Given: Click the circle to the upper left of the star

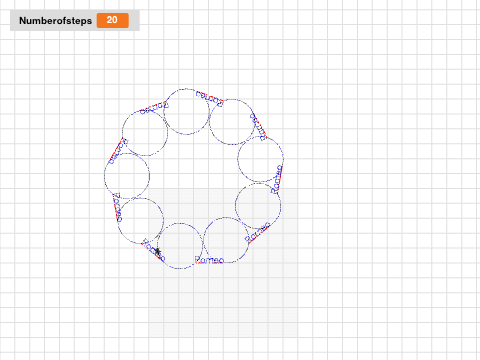Looking at the screenshot, I should coord(141,221).
